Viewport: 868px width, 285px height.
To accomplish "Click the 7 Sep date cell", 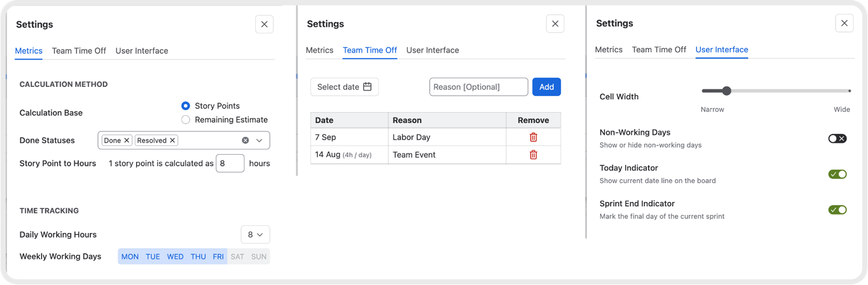I will [350, 137].
